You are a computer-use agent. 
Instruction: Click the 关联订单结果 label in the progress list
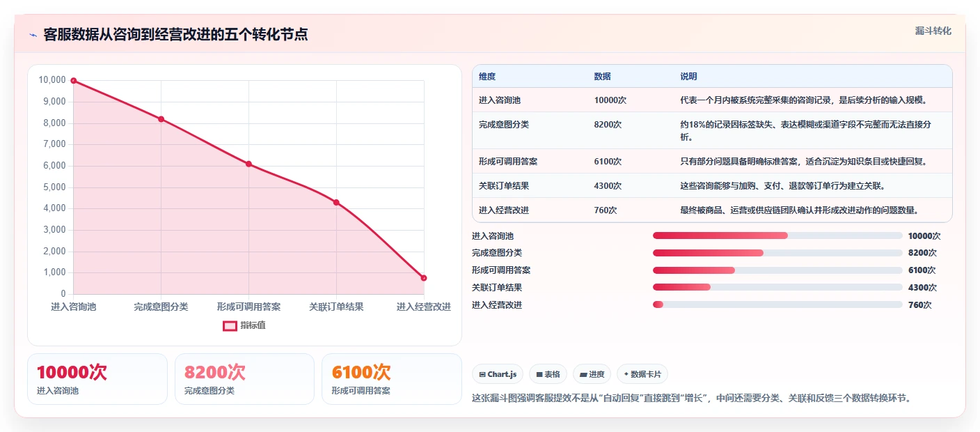pyautogui.click(x=497, y=288)
